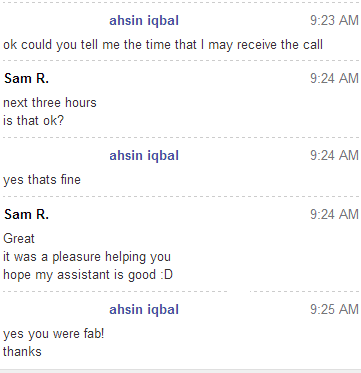Select the 9:24 AM timestamp above 'next three hours'
This screenshot has width=361, height=373.
point(334,79)
